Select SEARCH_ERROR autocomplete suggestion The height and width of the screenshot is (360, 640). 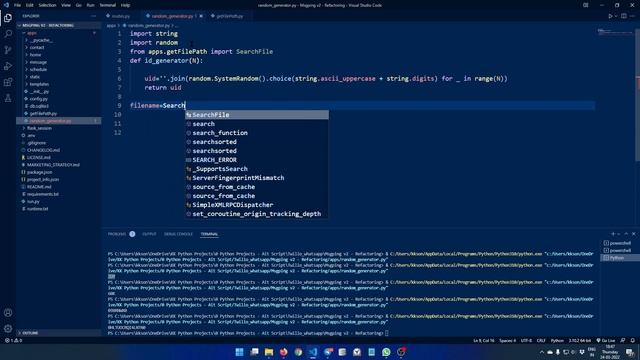tap(257, 160)
